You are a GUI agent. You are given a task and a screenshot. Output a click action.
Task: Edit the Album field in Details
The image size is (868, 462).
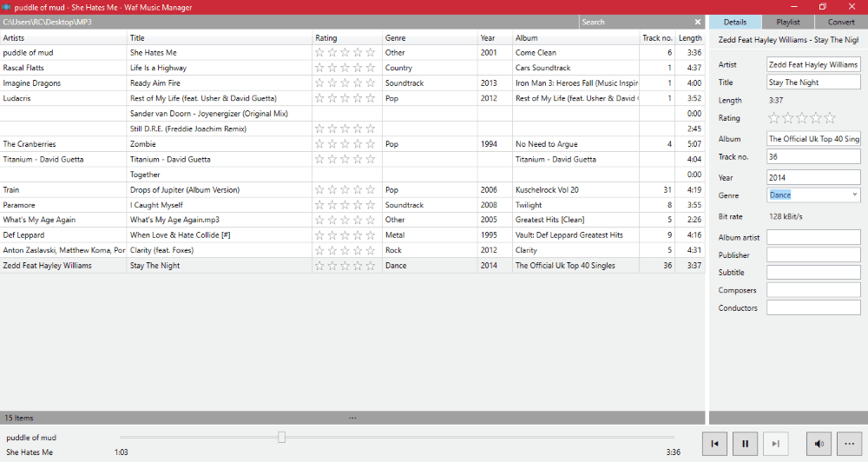pyautogui.click(x=813, y=138)
